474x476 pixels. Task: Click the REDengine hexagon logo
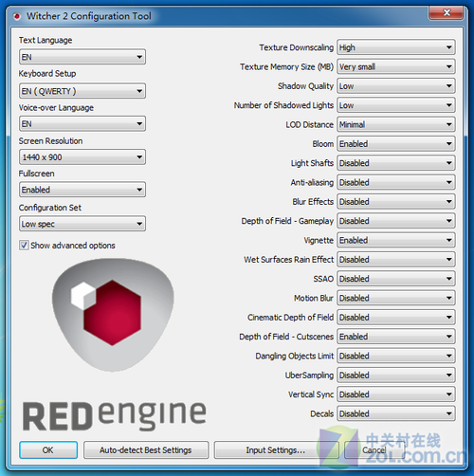tap(113, 315)
